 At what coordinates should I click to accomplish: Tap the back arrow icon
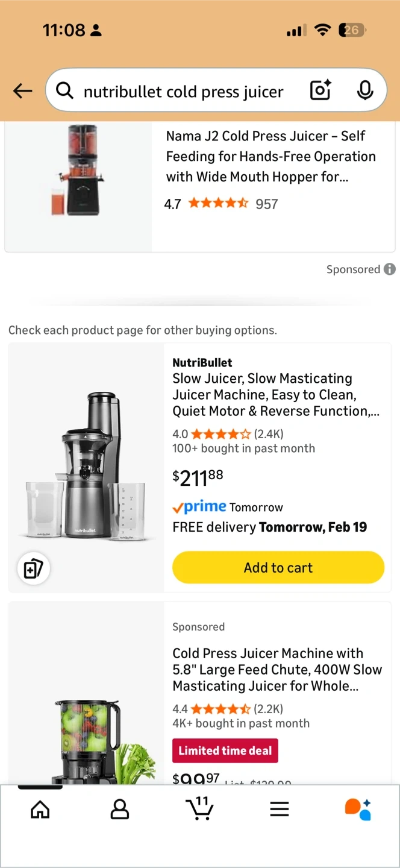point(23,91)
